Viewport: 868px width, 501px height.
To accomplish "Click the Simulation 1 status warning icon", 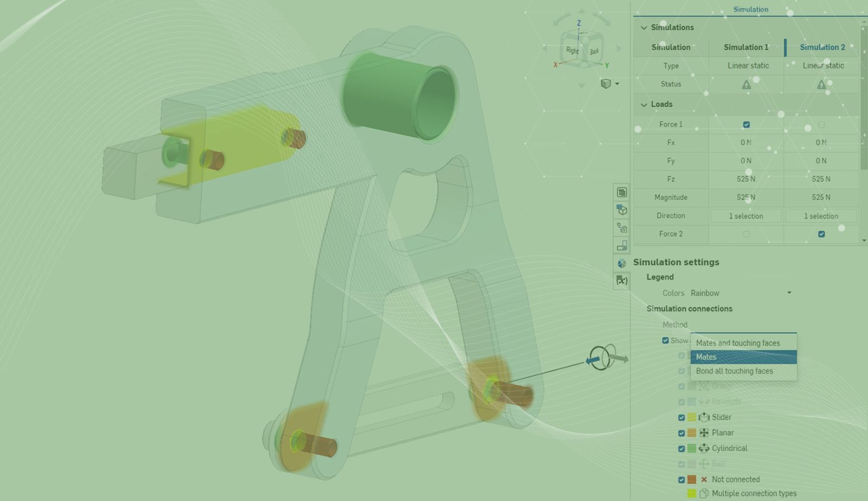I will pos(746,85).
